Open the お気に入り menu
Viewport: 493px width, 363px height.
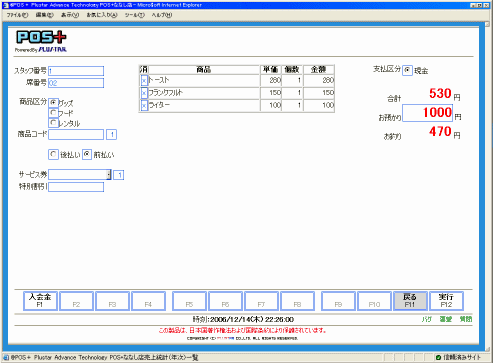coord(102,15)
